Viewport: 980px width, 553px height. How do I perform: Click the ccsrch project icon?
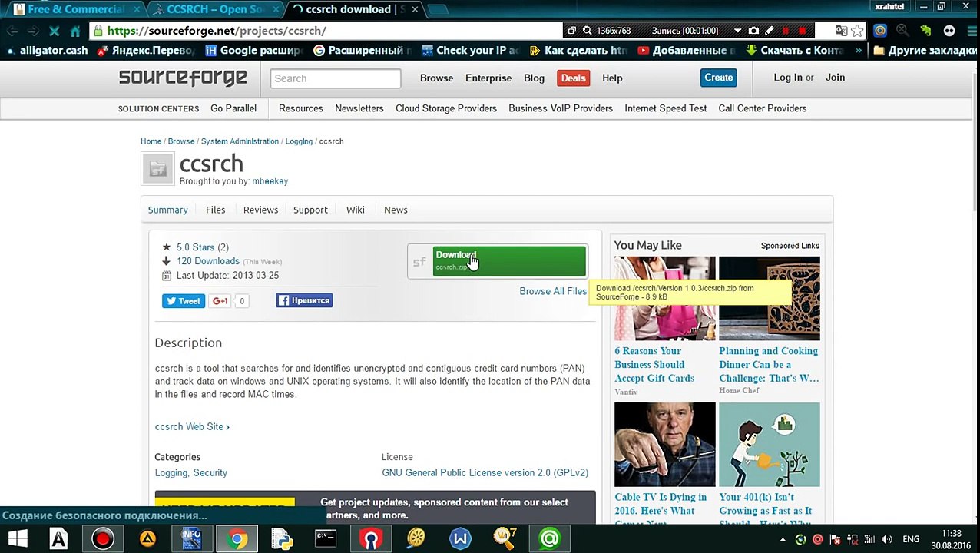[x=157, y=169]
